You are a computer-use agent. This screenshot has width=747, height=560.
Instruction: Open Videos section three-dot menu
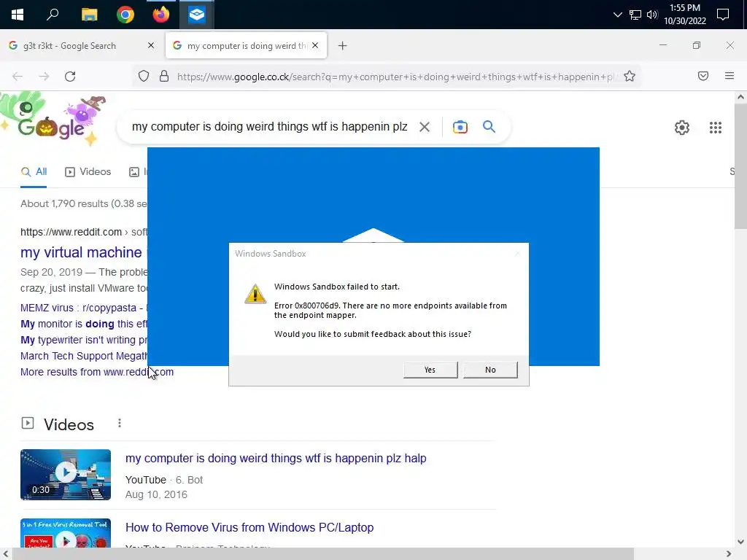pos(120,424)
